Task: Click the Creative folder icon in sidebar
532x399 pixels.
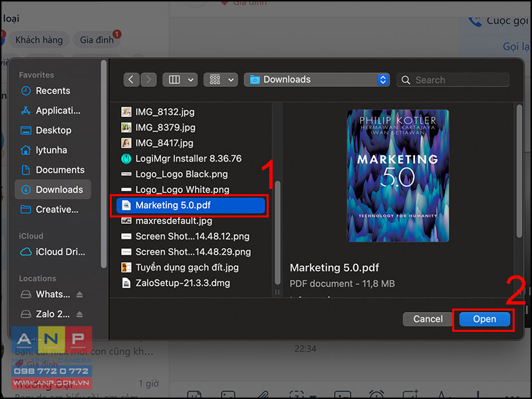Action: click(x=26, y=209)
